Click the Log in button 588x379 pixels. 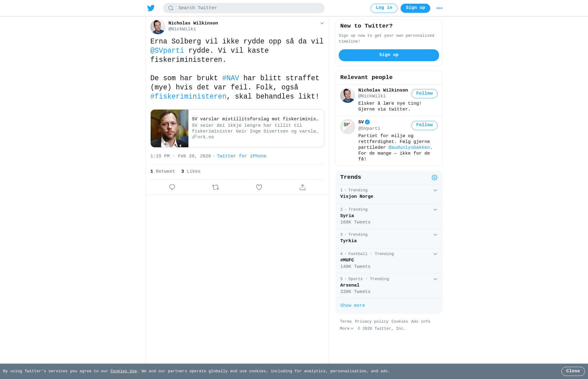click(384, 8)
